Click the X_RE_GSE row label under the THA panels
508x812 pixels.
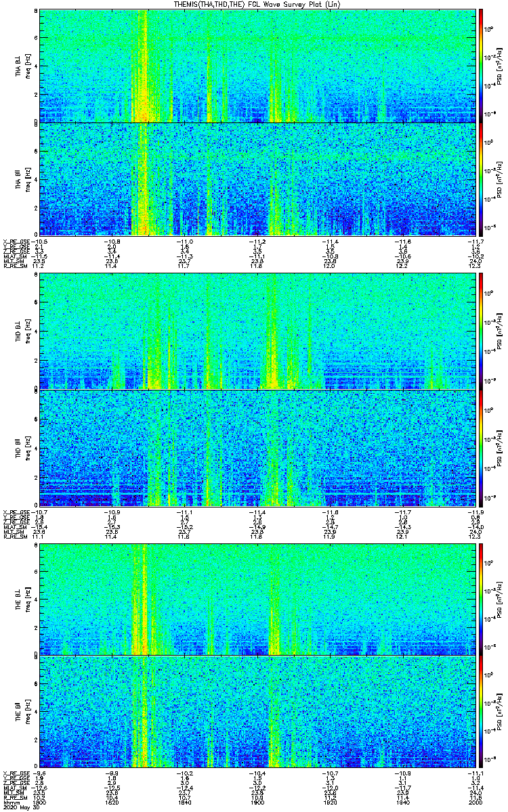tap(15, 242)
